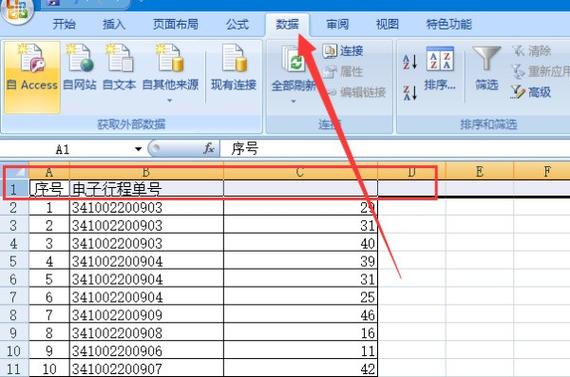This screenshot has height=377, width=570.
Task: Select the 数据 ribbon tab
Action: click(287, 24)
